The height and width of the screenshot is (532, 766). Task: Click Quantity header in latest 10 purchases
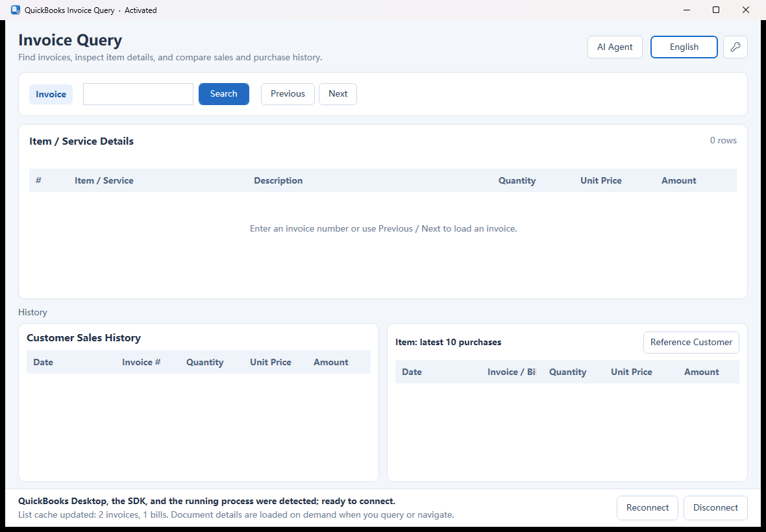tap(567, 372)
